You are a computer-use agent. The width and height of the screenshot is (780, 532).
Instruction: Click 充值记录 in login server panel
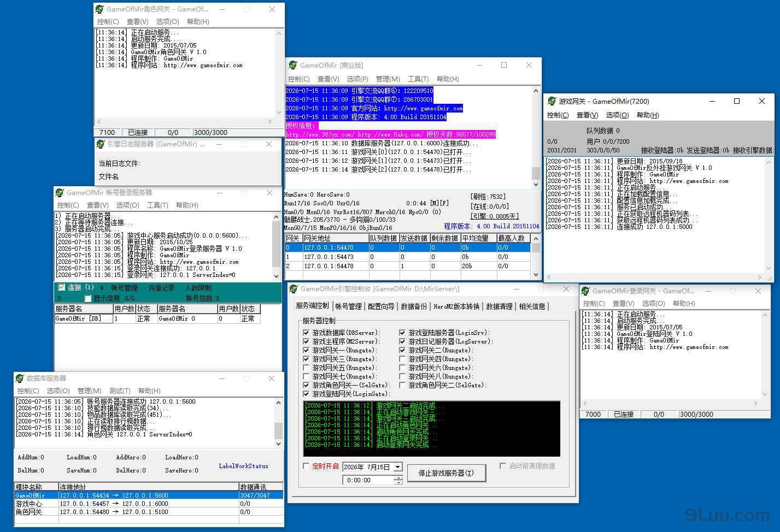point(161,288)
